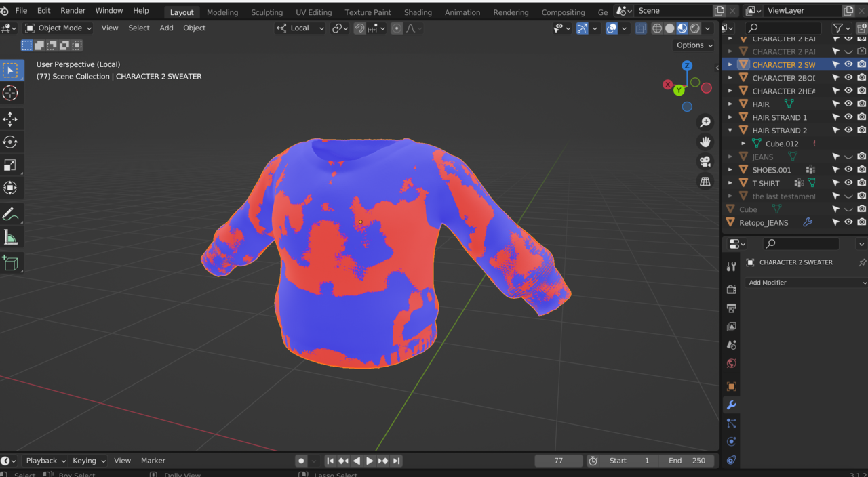Toggle camera view icon in viewport
Viewport: 868px width, 477px height.
pos(705,162)
